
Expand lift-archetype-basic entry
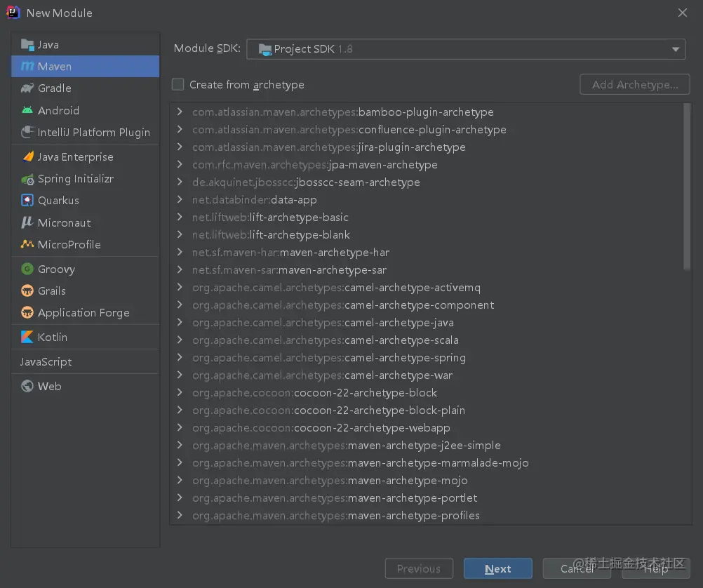180,217
